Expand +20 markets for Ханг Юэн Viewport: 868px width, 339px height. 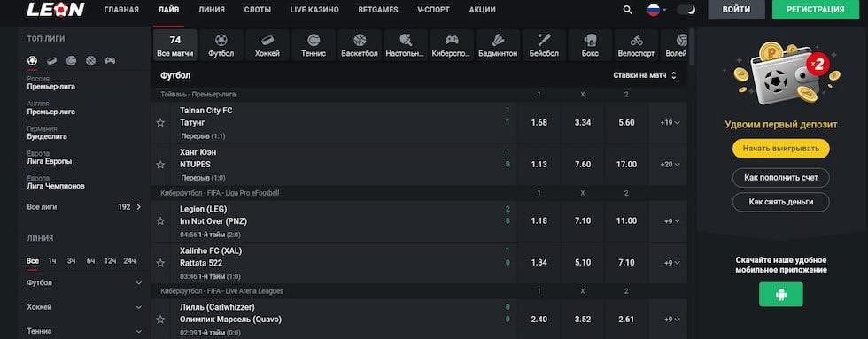670,165
